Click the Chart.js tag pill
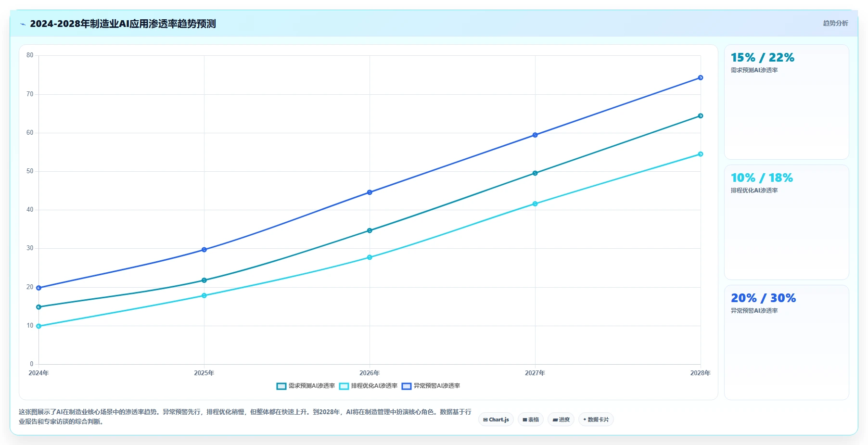 point(496,420)
